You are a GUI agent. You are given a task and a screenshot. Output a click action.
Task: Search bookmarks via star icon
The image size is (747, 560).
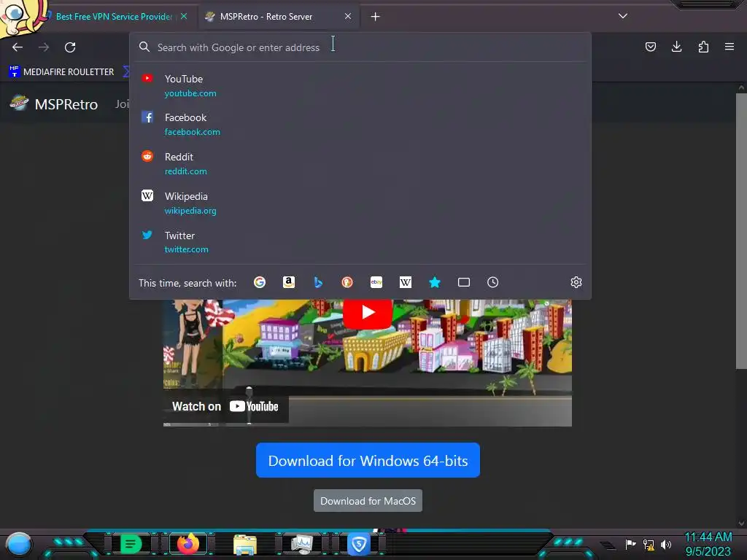click(435, 282)
